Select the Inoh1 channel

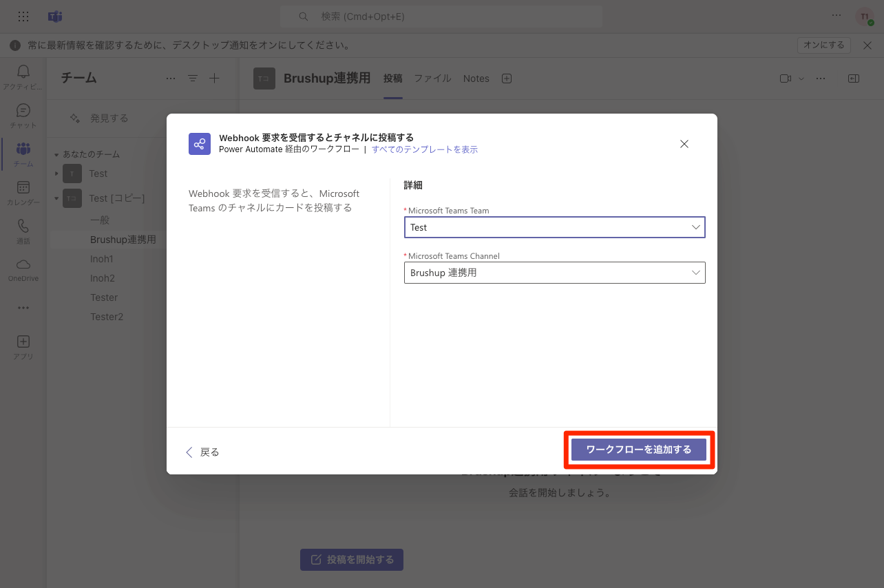[102, 259]
